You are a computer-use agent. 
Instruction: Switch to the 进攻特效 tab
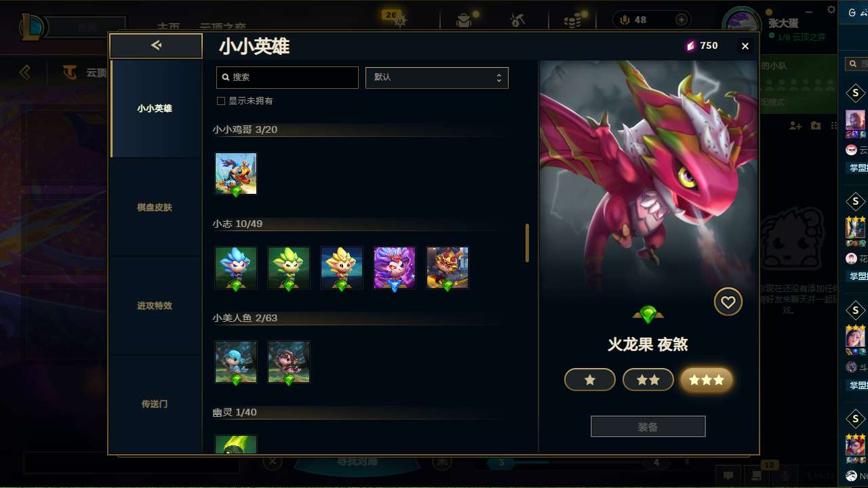[x=155, y=306]
